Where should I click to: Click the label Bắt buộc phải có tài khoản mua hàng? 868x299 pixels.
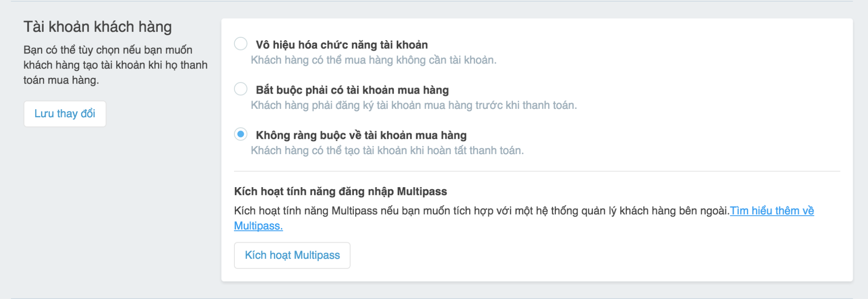(x=352, y=90)
